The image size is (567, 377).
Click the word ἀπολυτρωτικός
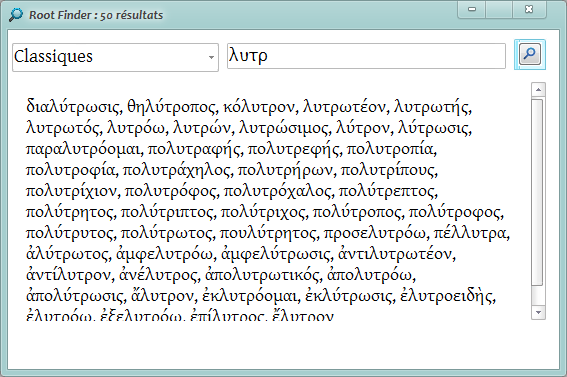pyautogui.click(x=262, y=275)
